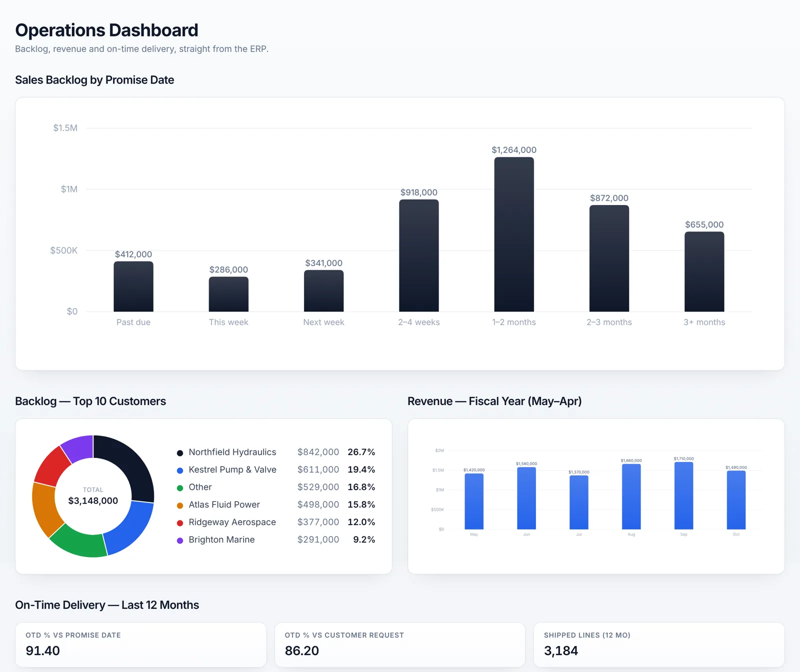Click the $918,000 bar label
The height and width of the screenshot is (672, 800).
coord(419,192)
